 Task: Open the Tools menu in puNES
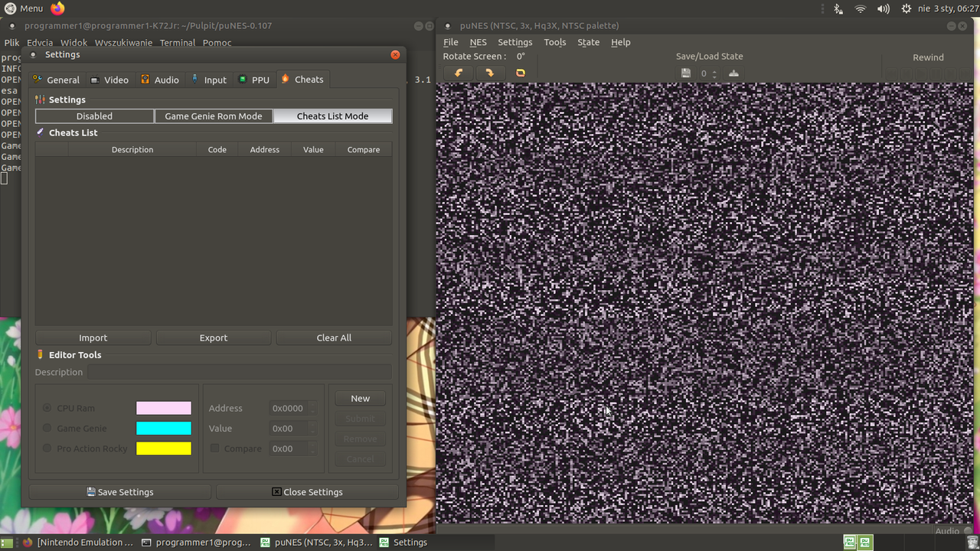click(x=555, y=42)
